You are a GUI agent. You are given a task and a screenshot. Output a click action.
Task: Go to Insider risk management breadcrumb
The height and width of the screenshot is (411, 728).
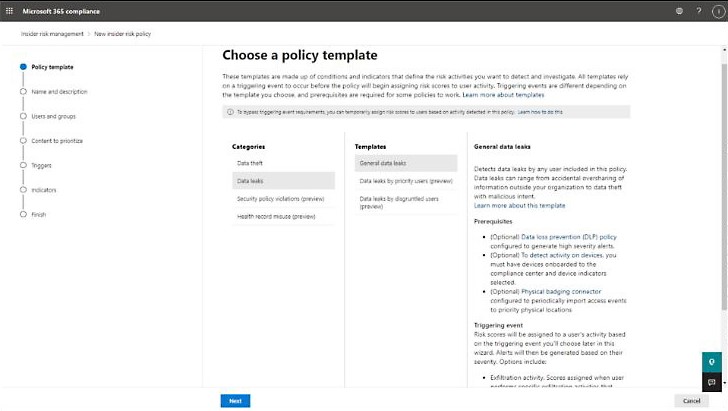52,34
